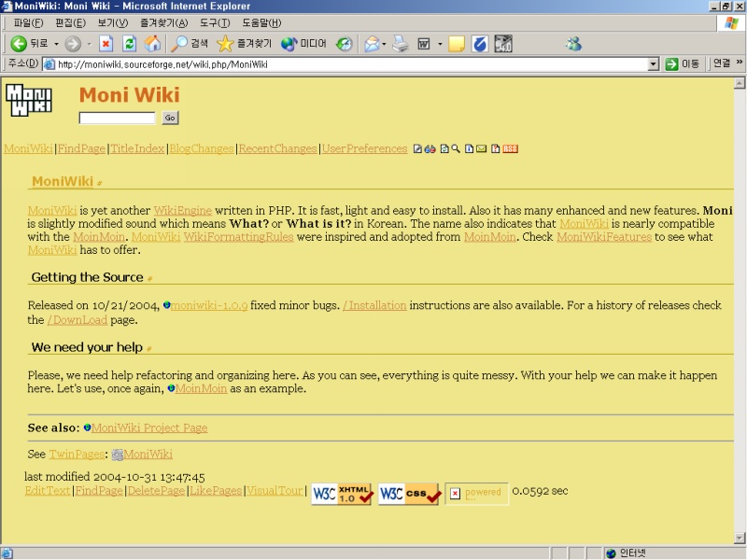This screenshot has height=560, width=747.
Task: Print the page using the printer icon
Action: point(401,44)
